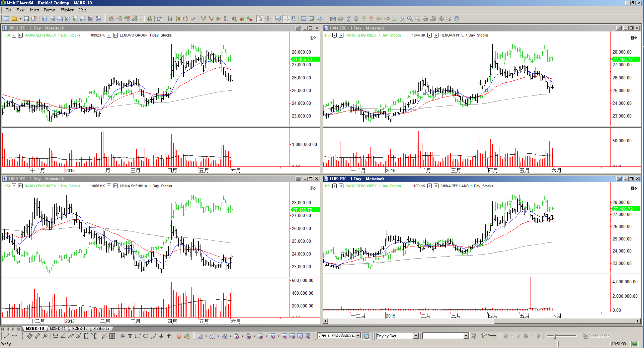
Task: Toggle the crosshair pointer mode
Action: pyautogui.click(x=268, y=19)
